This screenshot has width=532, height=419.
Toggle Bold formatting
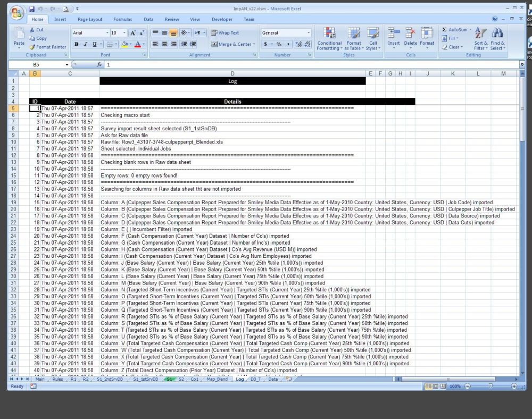(x=77, y=45)
